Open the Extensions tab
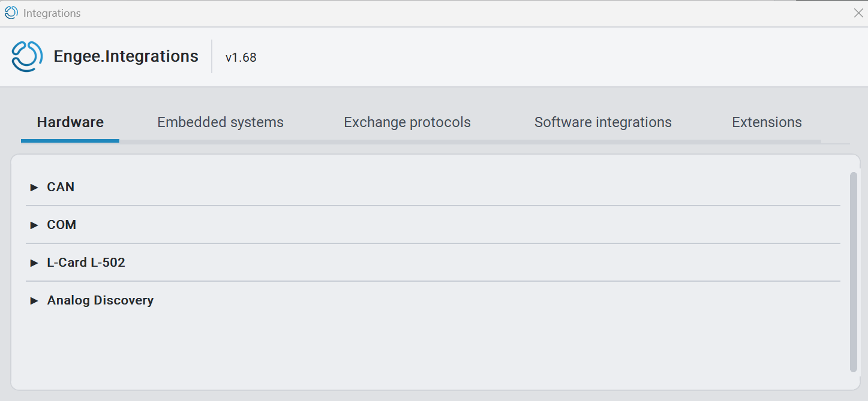 (x=767, y=122)
